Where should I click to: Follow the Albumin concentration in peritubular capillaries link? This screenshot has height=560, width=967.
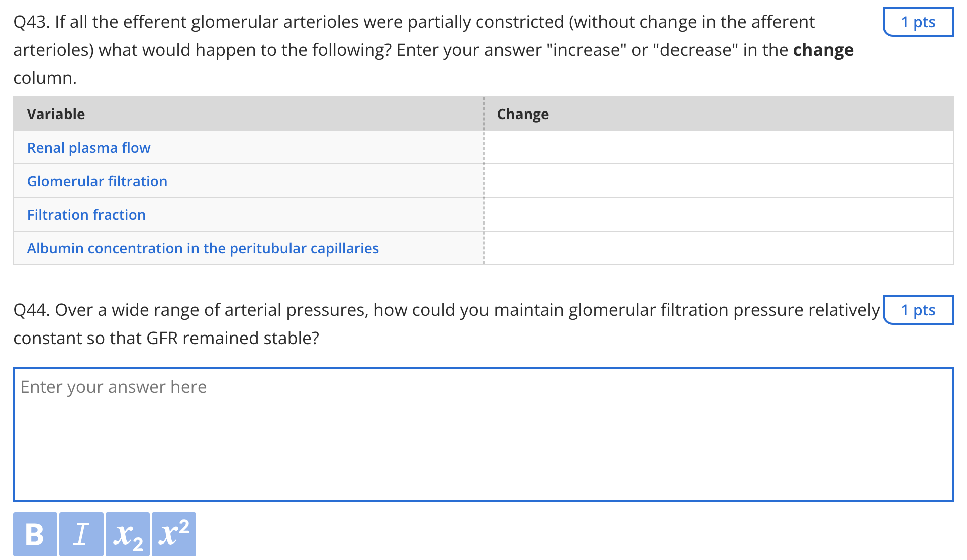[x=203, y=248]
